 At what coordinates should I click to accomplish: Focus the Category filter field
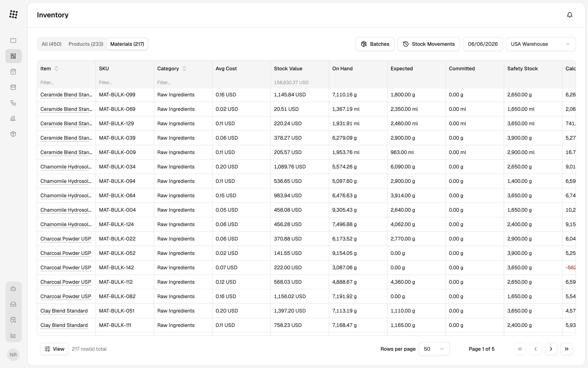click(183, 83)
